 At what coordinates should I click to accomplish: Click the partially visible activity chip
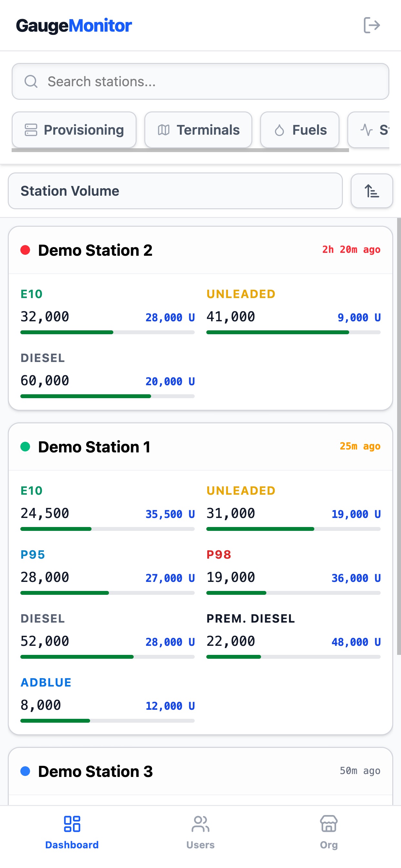coord(369,130)
